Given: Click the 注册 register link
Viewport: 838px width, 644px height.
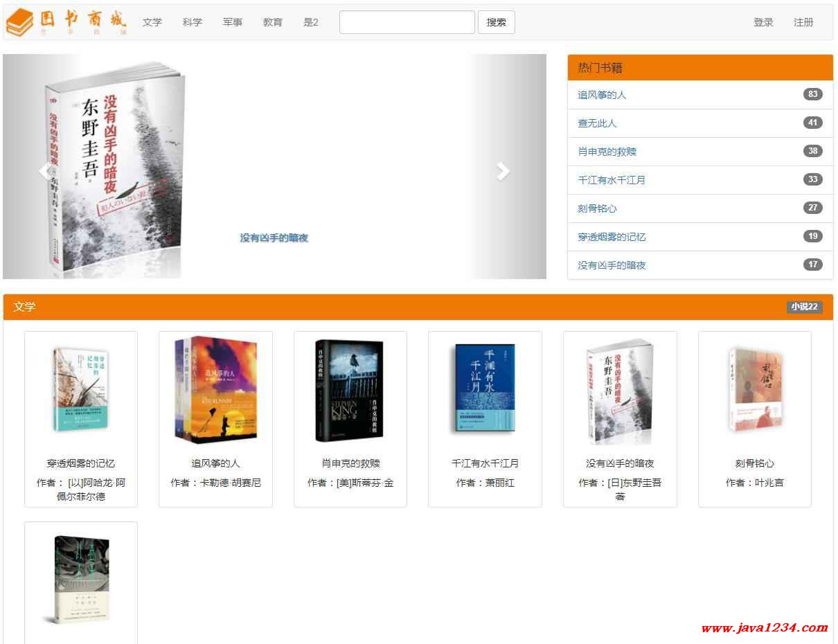Looking at the screenshot, I should click(x=803, y=22).
